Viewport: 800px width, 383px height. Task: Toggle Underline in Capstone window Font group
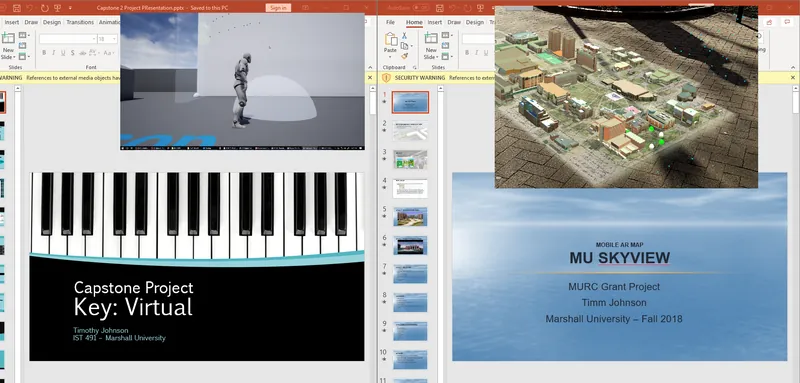tap(63, 53)
